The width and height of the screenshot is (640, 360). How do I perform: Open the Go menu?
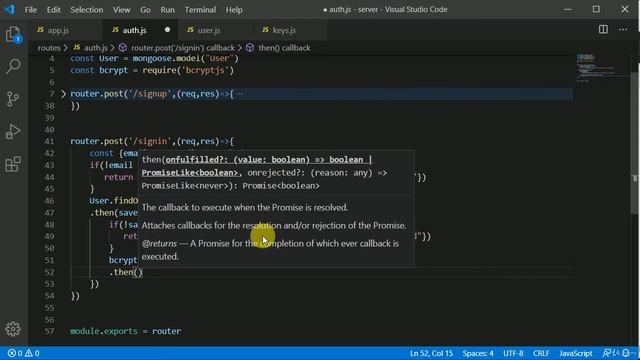click(x=145, y=9)
